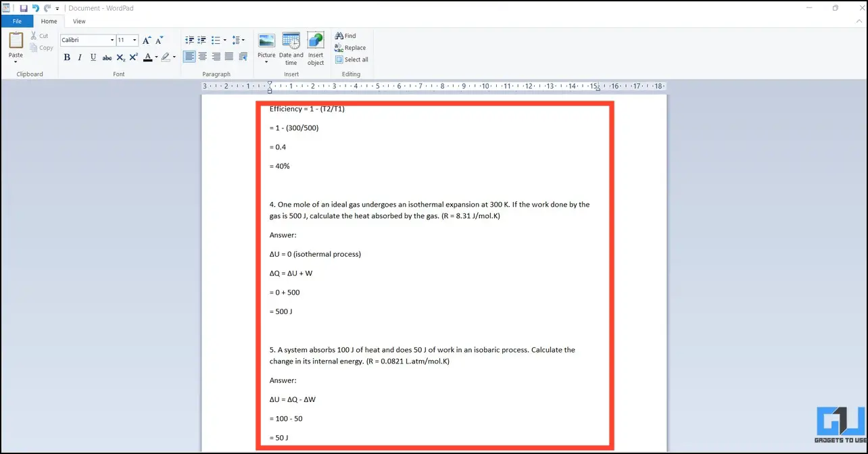Viewport: 868px width, 454px height.
Task: Undo the last action from quick access toolbar
Action: tap(36, 8)
